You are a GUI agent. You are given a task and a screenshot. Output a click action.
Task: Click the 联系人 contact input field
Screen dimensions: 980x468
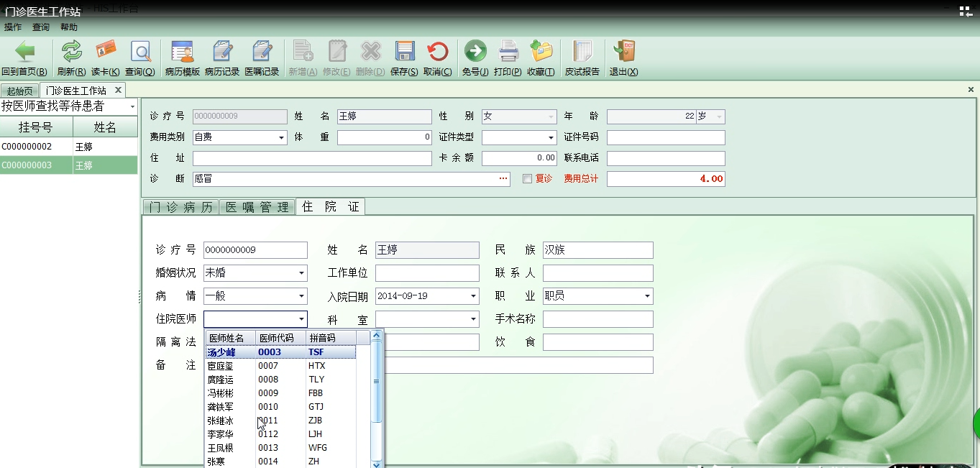point(598,273)
